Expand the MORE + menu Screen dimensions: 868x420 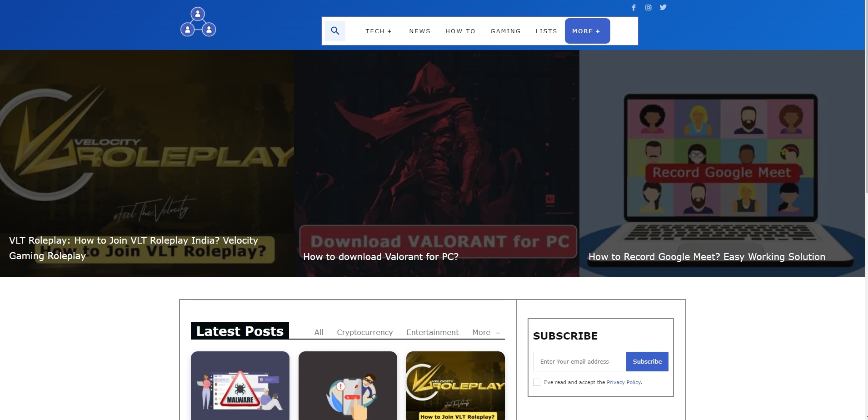pyautogui.click(x=587, y=31)
